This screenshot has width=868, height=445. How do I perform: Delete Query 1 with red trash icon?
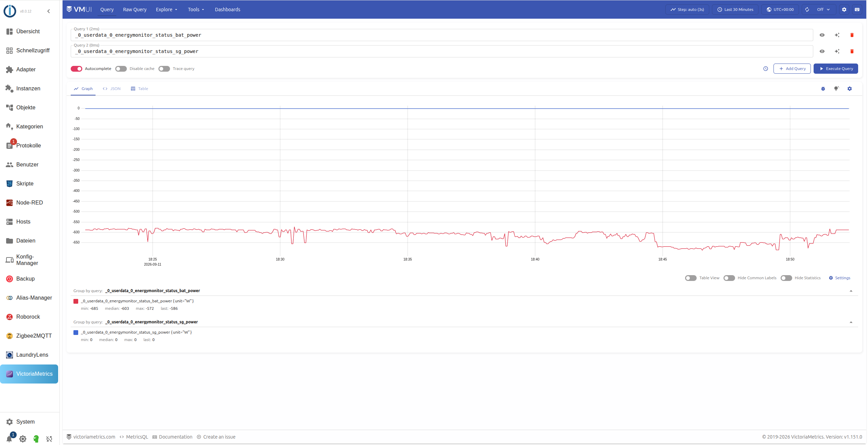852,35
